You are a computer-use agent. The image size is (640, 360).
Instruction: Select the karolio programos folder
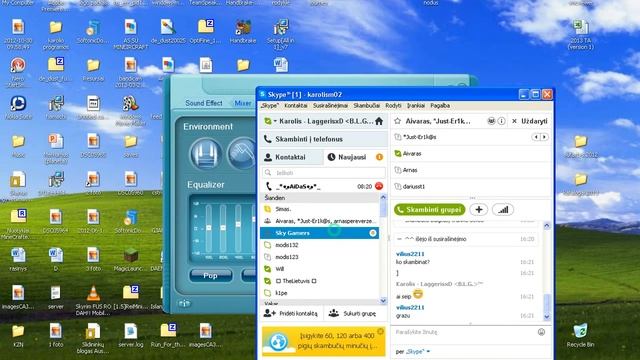(x=56, y=35)
